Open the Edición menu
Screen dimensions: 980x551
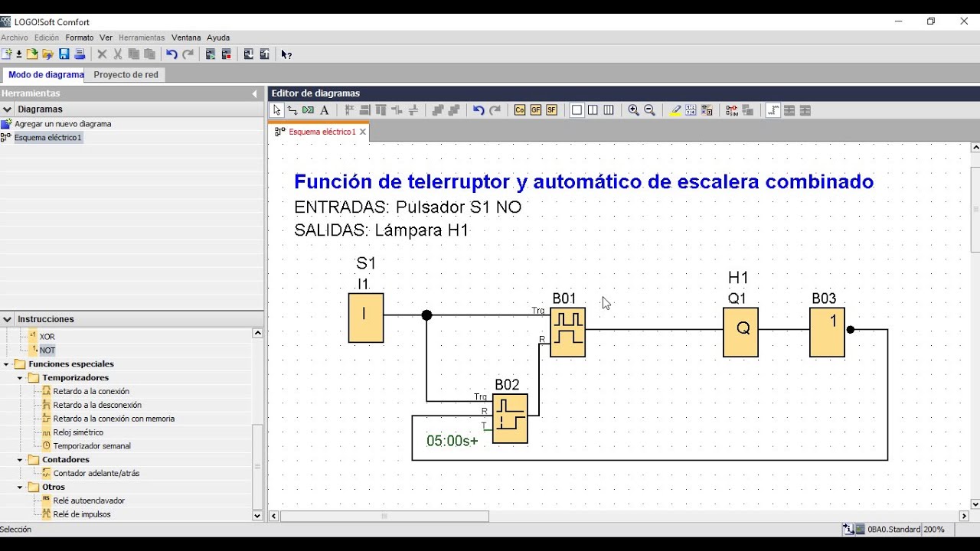pos(47,37)
